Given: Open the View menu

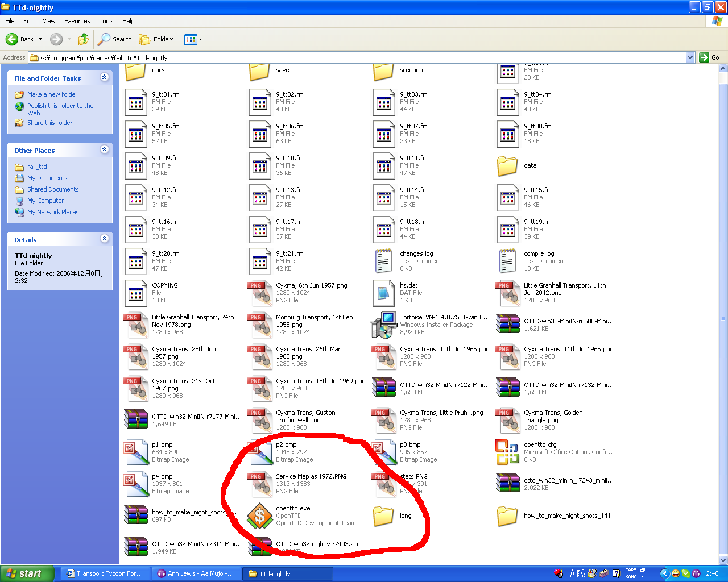Looking at the screenshot, I should (x=49, y=21).
